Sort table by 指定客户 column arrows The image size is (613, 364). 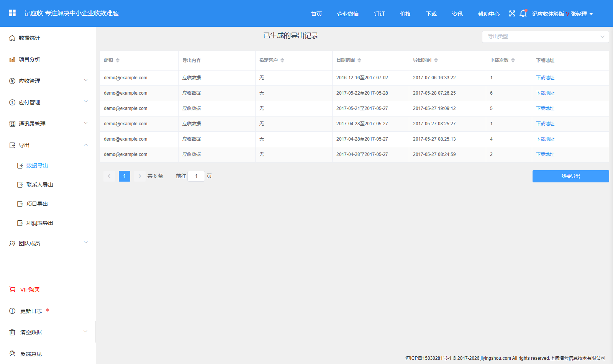[x=282, y=60]
